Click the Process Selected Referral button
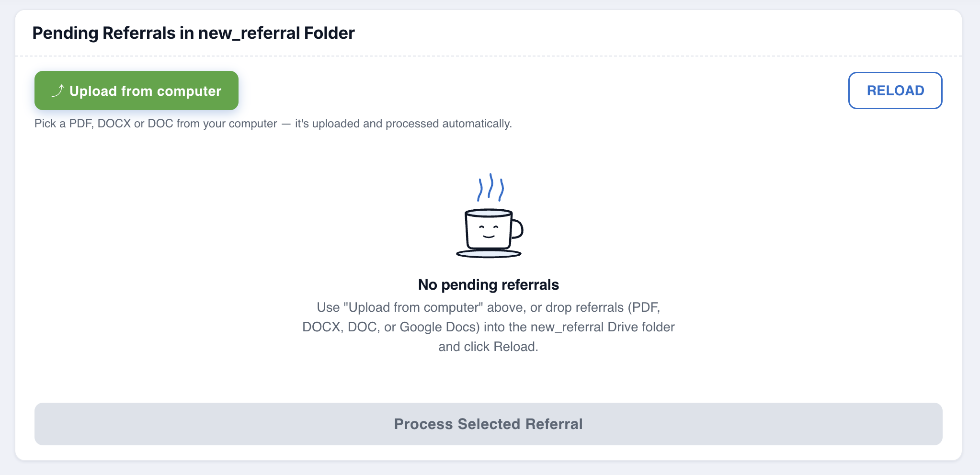The width and height of the screenshot is (980, 475). point(489,424)
